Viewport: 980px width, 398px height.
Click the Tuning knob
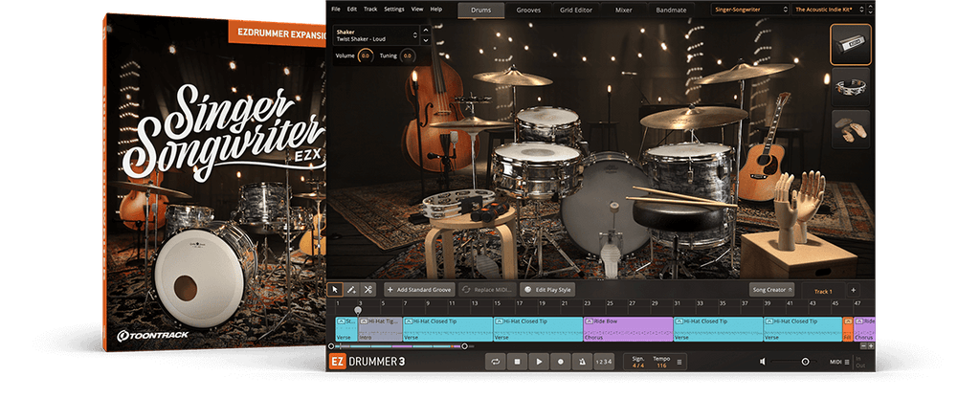click(x=408, y=56)
